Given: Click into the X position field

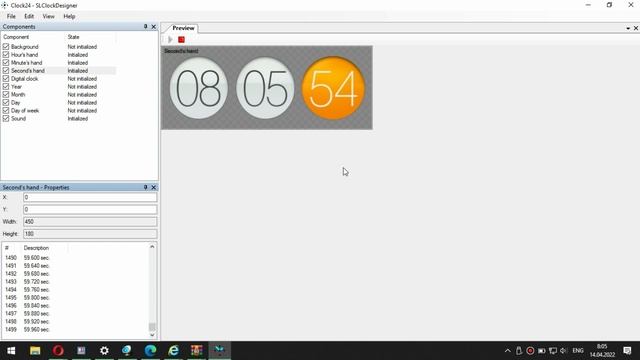Looking at the screenshot, I should coord(90,198).
